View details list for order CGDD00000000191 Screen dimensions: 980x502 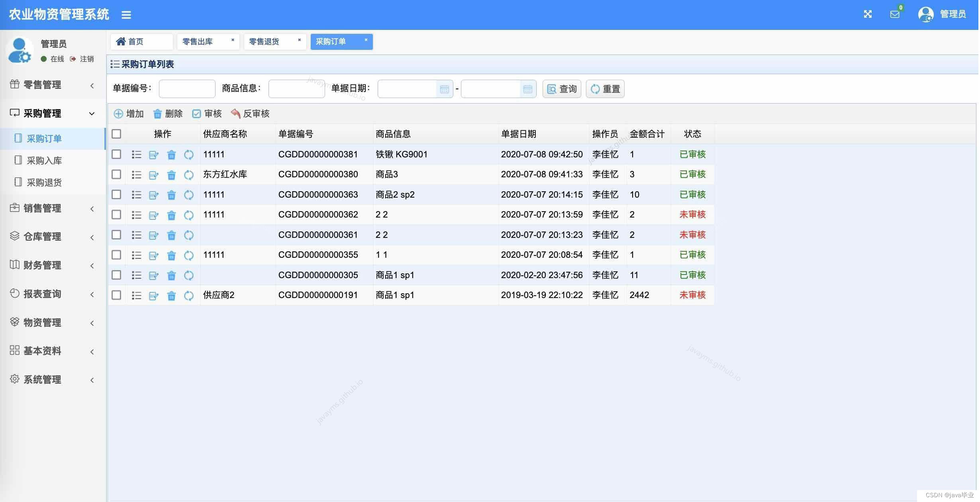pos(137,295)
